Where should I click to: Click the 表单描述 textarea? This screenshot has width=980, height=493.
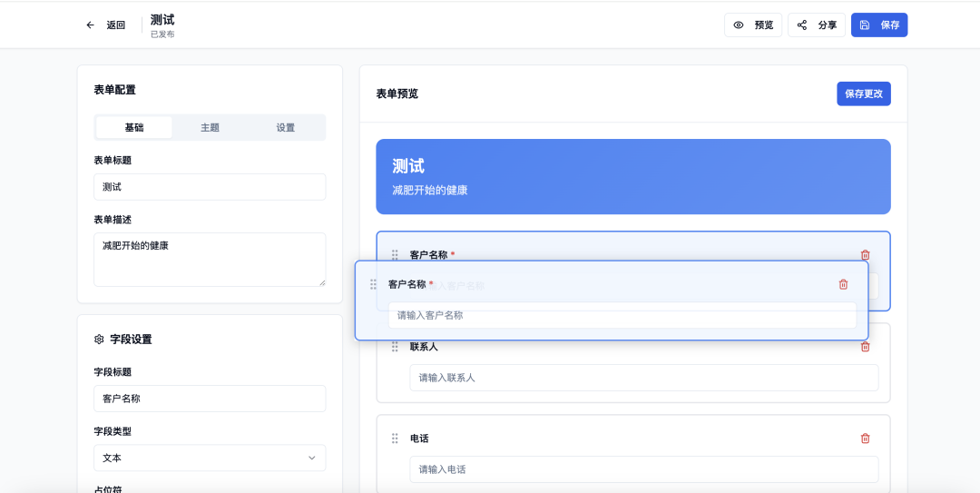210,260
